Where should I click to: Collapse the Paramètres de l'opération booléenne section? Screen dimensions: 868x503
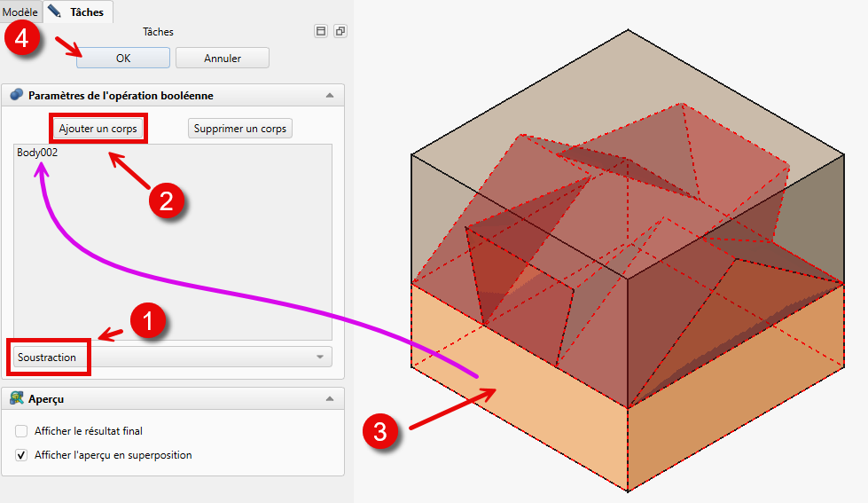[330, 95]
